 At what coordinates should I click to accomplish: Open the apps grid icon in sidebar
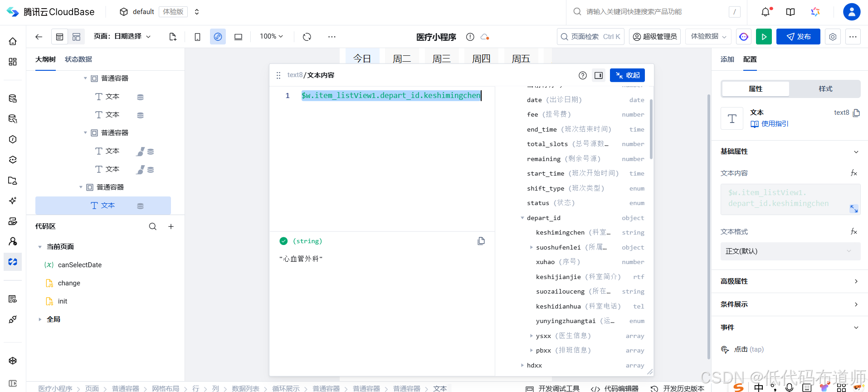[13, 62]
